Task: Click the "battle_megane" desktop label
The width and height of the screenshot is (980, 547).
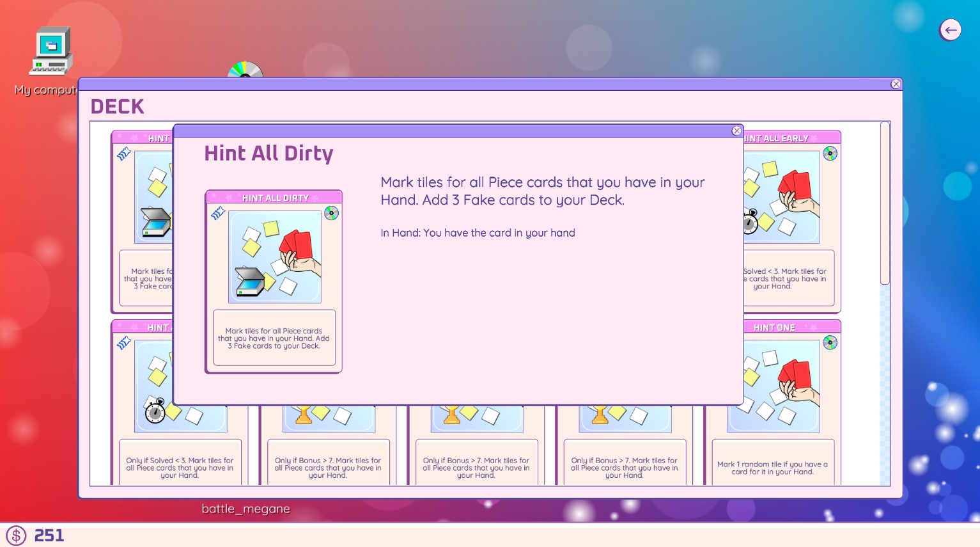Action: (245, 509)
